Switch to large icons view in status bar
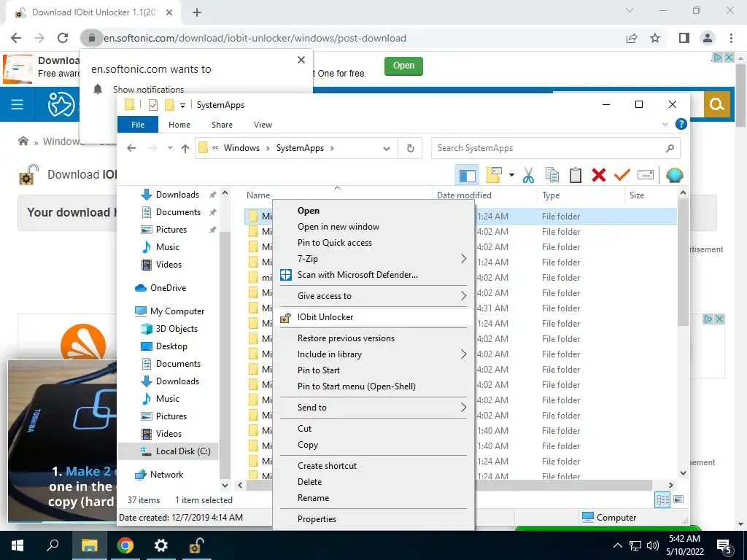 678,499
